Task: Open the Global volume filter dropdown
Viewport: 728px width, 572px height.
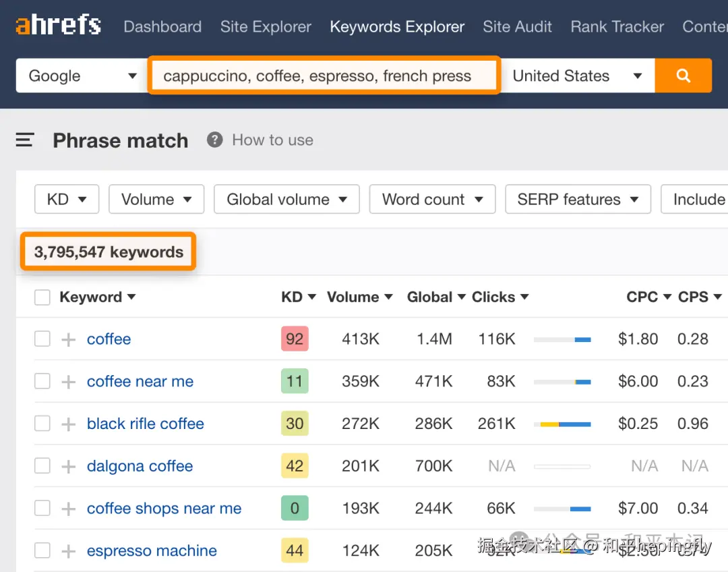Action: [286, 200]
